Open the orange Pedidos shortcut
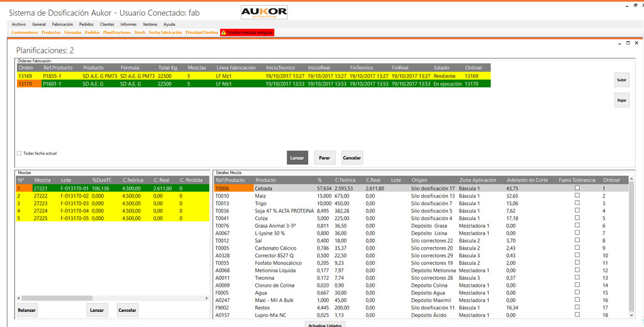 (x=92, y=32)
